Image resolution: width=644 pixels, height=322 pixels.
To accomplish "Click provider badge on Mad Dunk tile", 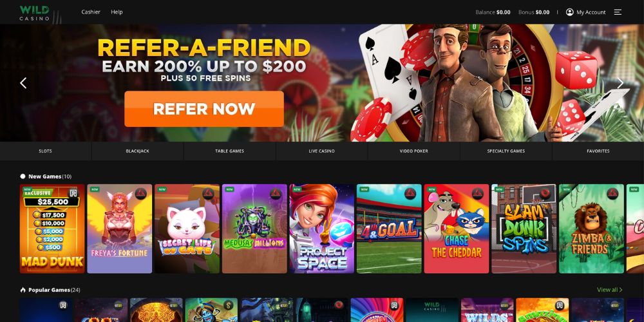I will click(x=73, y=193).
